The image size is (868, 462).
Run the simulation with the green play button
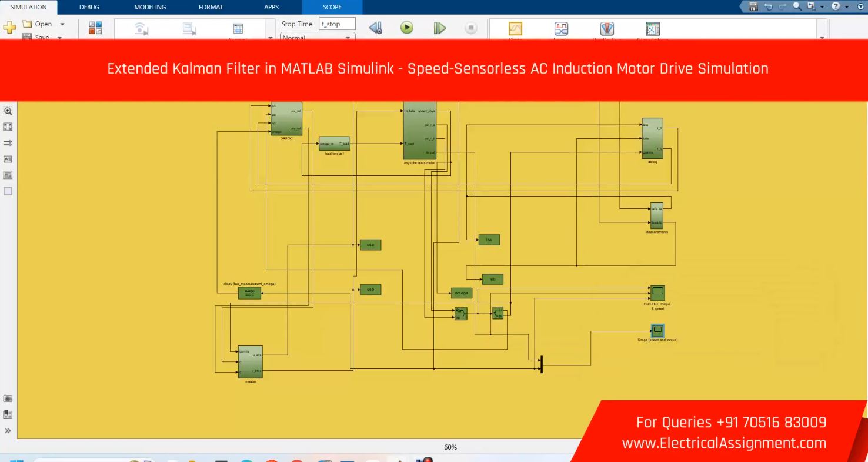pyautogui.click(x=407, y=28)
